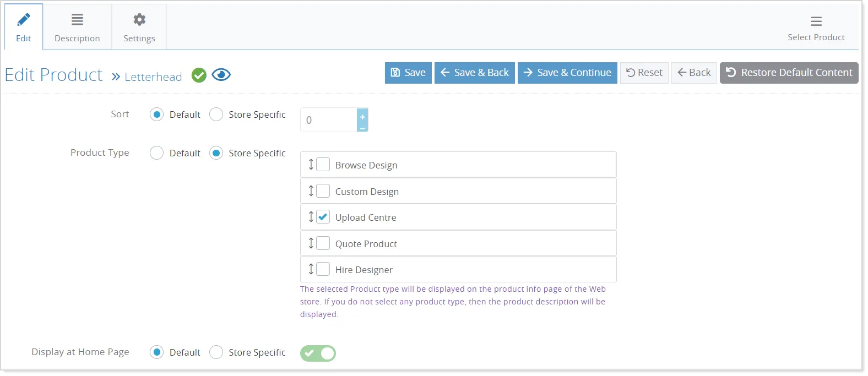The width and height of the screenshot is (868, 376).
Task: Click the green checkmark status icon
Action: (199, 75)
